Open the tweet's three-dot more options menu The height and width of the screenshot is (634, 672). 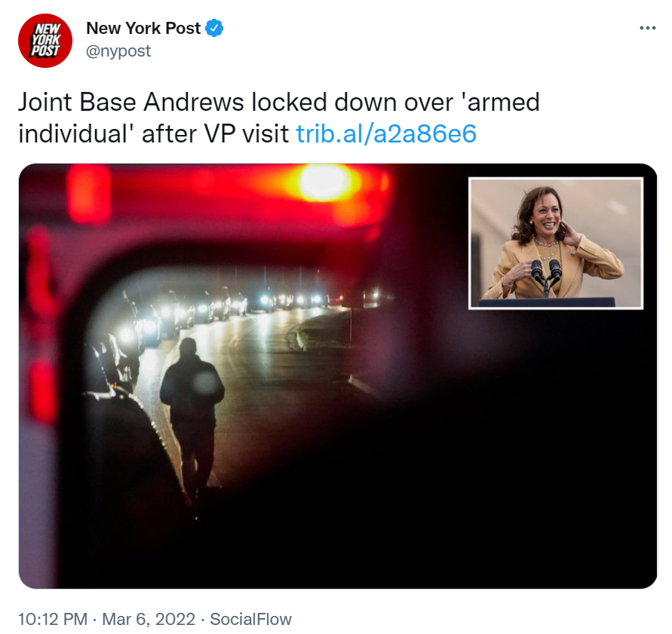(x=647, y=29)
